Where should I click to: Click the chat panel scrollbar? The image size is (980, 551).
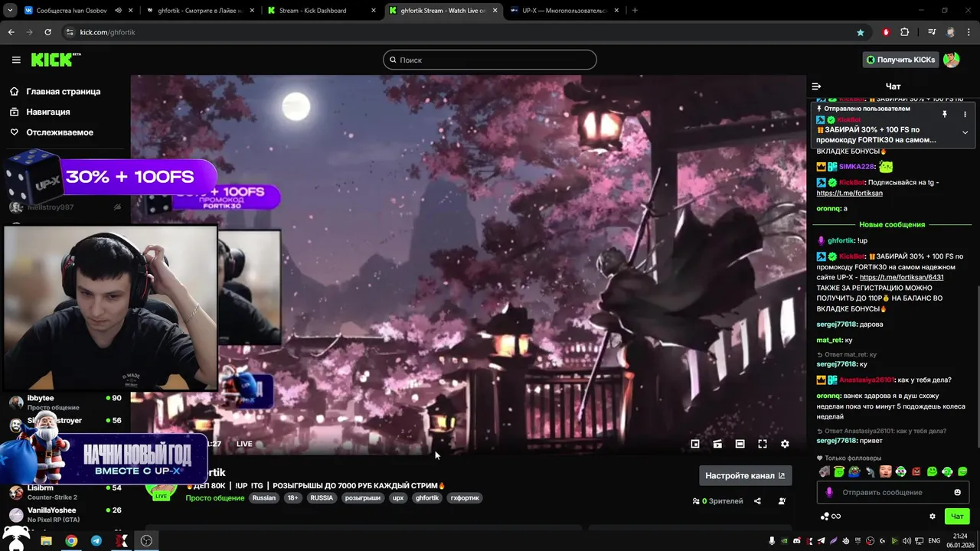point(977,367)
